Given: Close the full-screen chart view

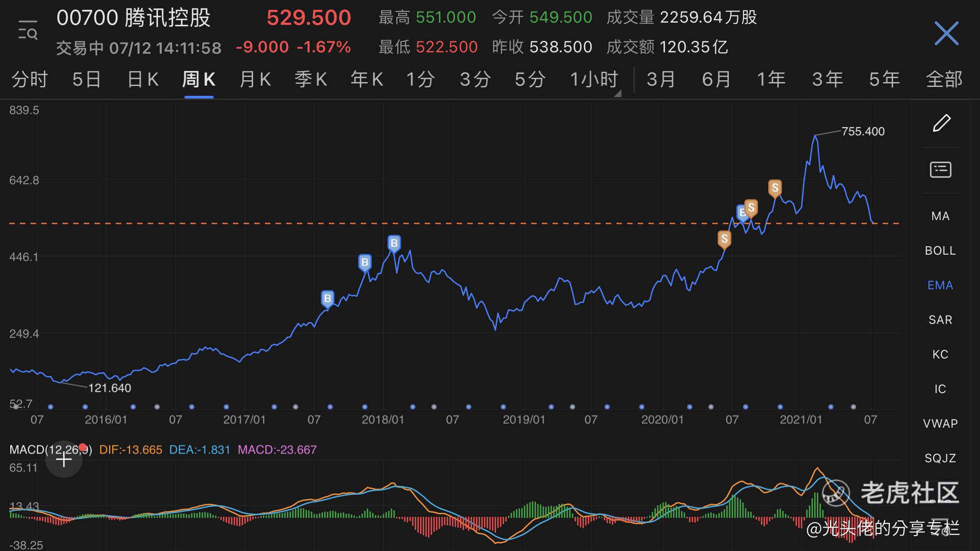Looking at the screenshot, I should 946,33.
